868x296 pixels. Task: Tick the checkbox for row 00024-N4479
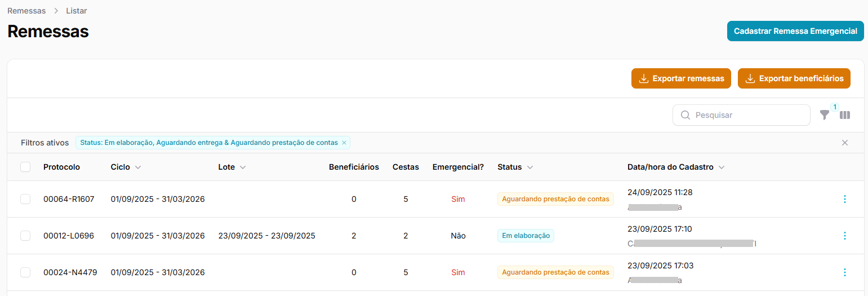point(25,272)
